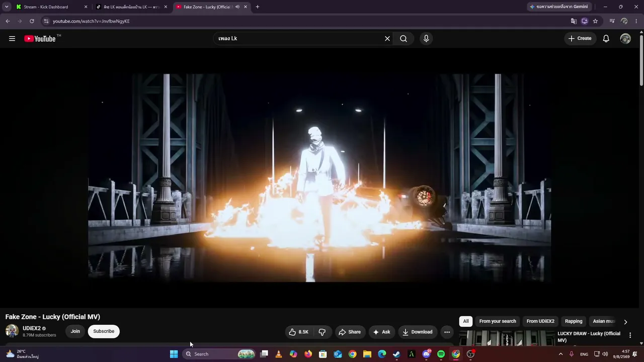Open the tab search dropdown

pos(7,7)
